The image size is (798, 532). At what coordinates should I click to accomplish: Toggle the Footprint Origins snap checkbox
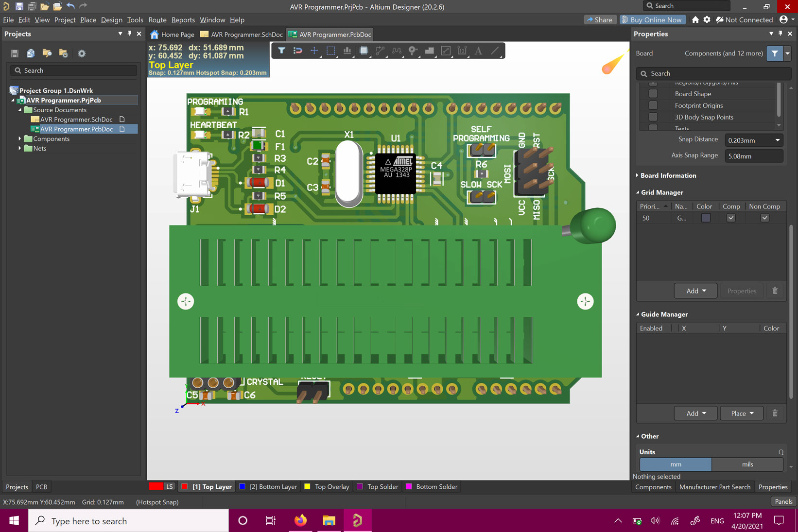coord(653,105)
